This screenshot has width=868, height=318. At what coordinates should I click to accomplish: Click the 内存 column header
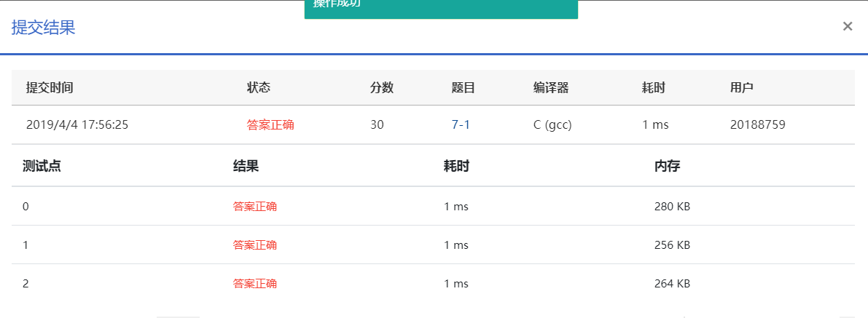click(667, 167)
